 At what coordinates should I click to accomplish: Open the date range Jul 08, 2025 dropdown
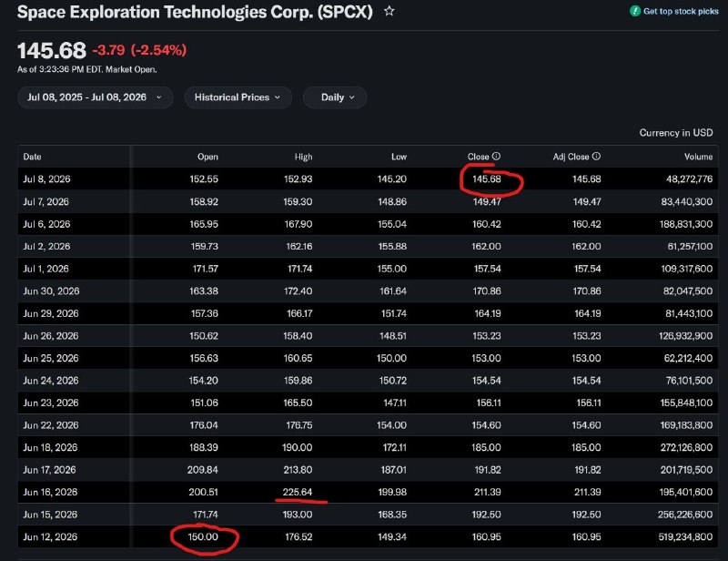pyautogui.click(x=96, y=97)
